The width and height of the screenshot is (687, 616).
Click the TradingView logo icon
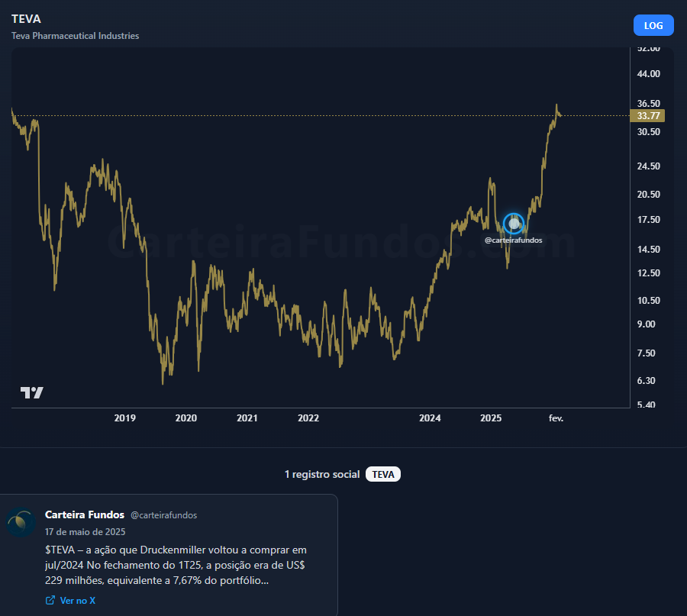pyautogui.click(x=31, y=392)
